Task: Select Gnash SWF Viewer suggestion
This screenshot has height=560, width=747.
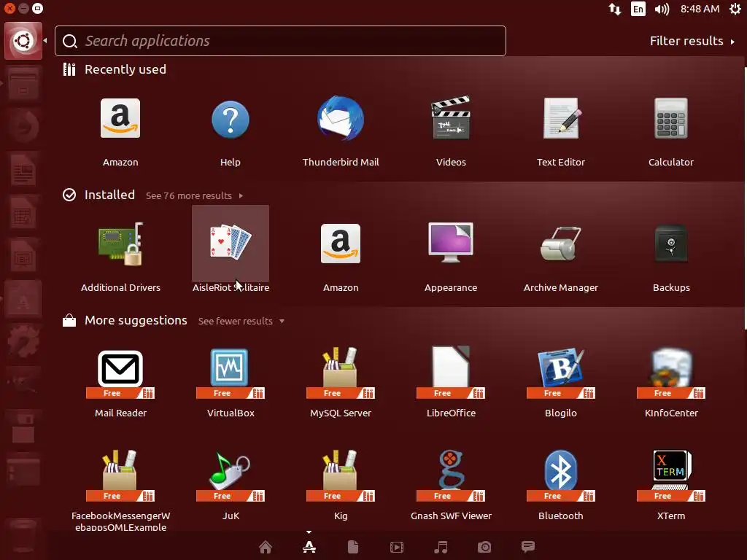Action: pyautogui.click(x=451, y=476)
